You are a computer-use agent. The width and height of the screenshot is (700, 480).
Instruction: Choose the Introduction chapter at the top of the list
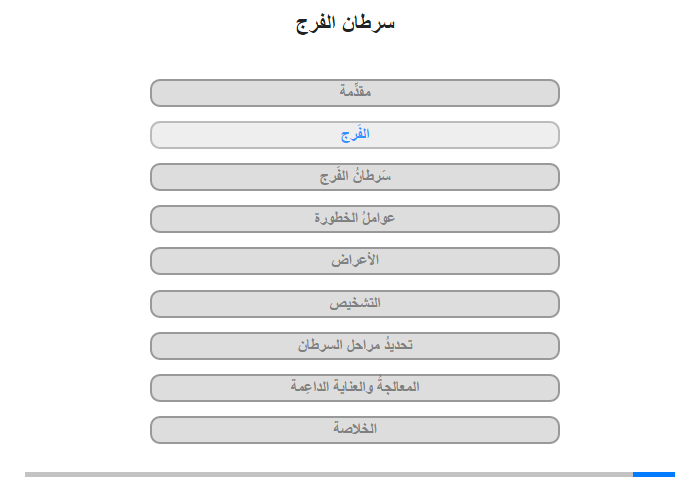354,93
